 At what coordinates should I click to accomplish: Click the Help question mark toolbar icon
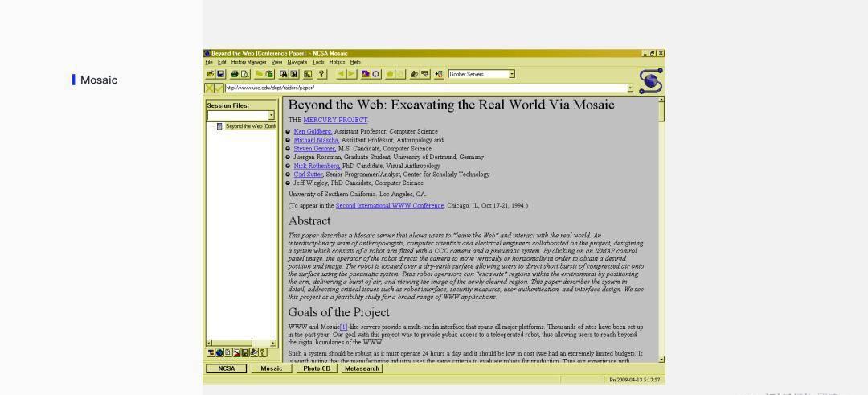(x=321, y=74)
